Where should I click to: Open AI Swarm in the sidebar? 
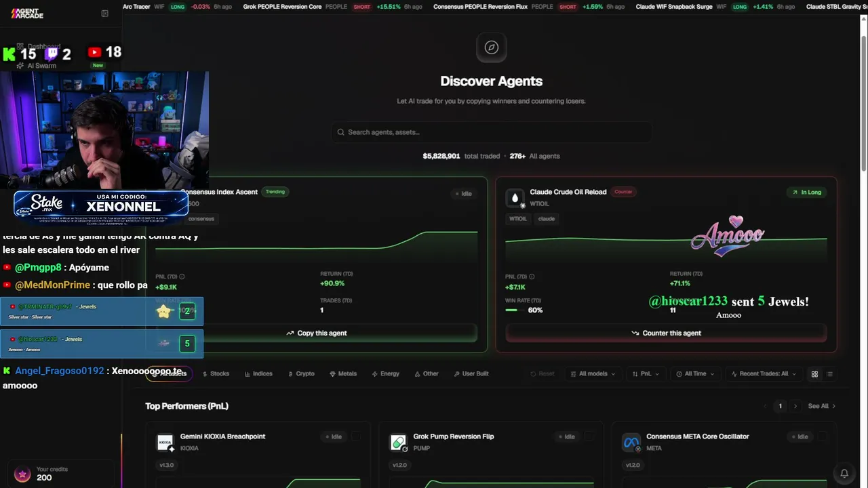tap(42, 66)
